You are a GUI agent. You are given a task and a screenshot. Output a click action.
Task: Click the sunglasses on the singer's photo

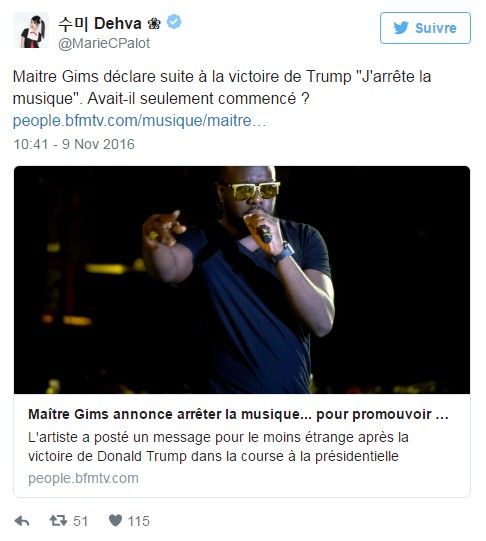point(252,190)
